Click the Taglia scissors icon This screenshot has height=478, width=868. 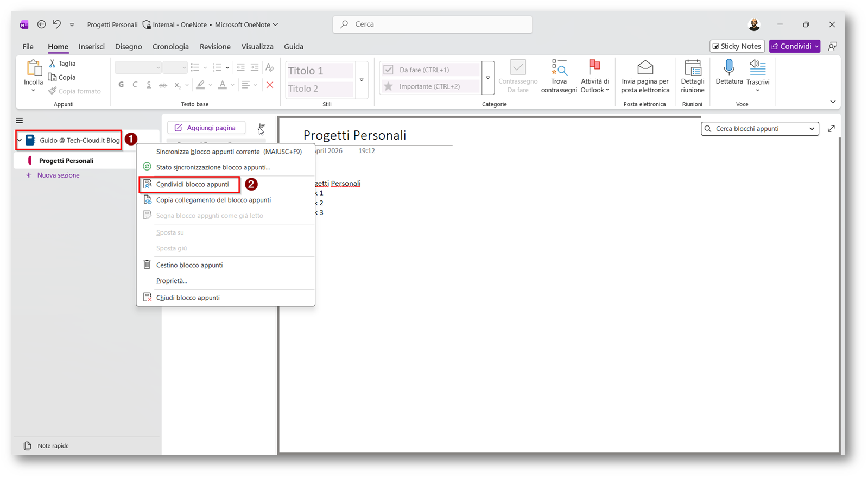click(53, 64)
